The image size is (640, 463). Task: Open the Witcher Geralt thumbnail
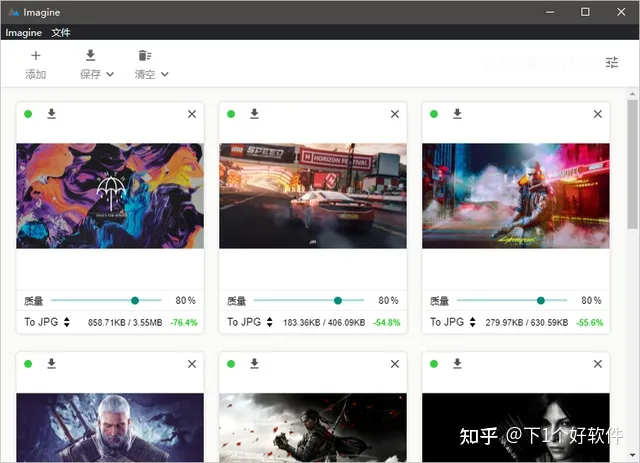pos(110,427)
